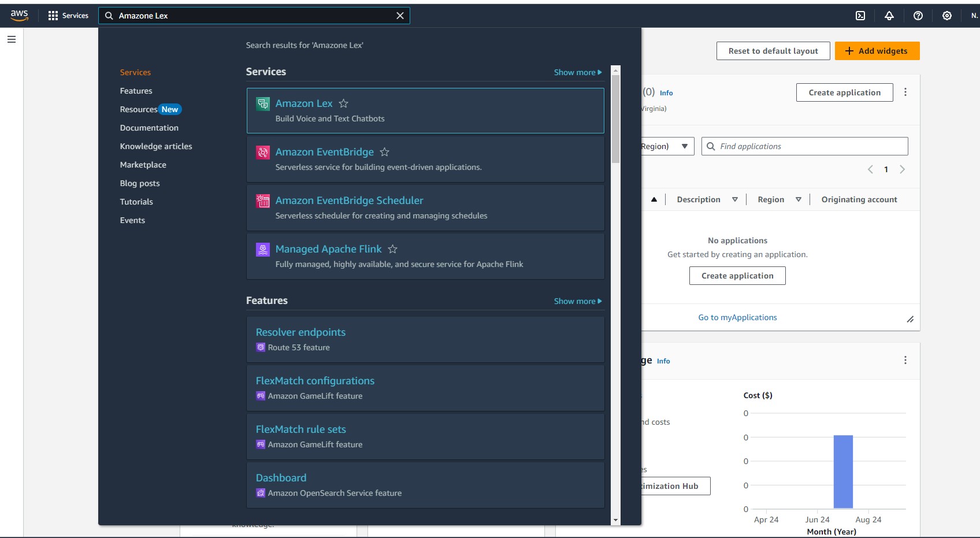Image resolution: width=980 pixels, height=538 pixels.
Task: Open the three-dot widget options menu
Action: click(905, 92)
